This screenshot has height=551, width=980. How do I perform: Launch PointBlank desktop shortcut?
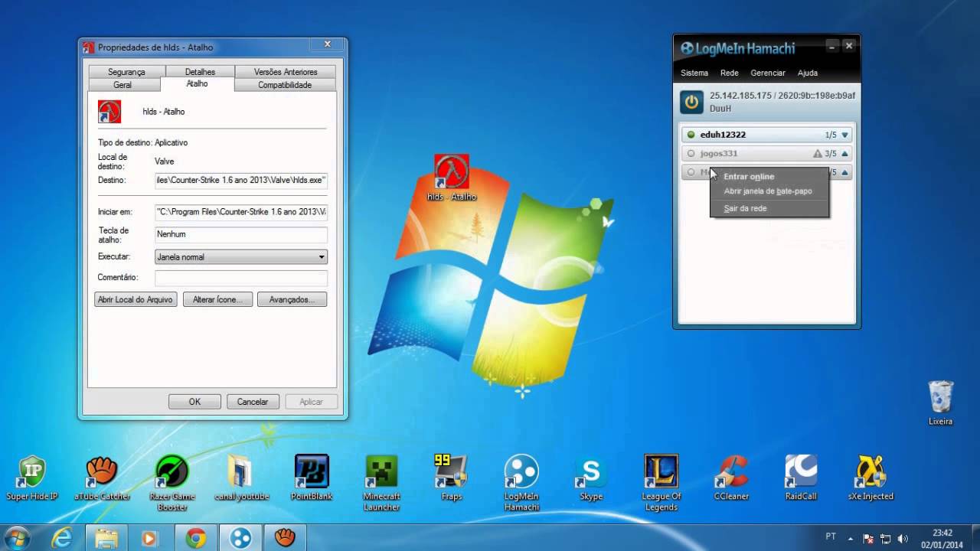tap(312, 478)
